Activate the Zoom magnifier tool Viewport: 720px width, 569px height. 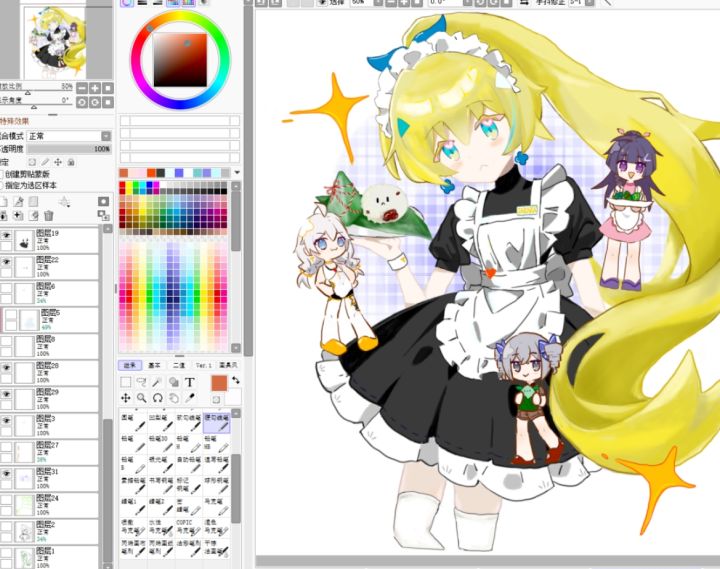(141, 398)
